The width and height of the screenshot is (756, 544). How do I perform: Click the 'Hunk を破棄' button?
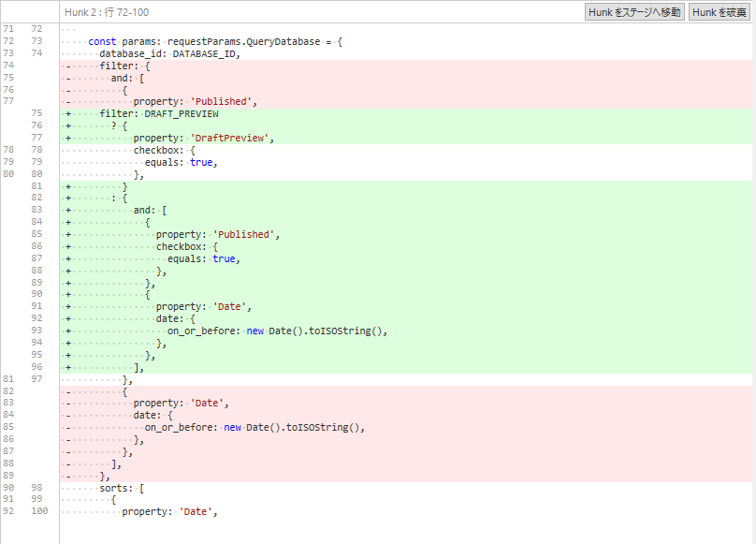[719, 12]
